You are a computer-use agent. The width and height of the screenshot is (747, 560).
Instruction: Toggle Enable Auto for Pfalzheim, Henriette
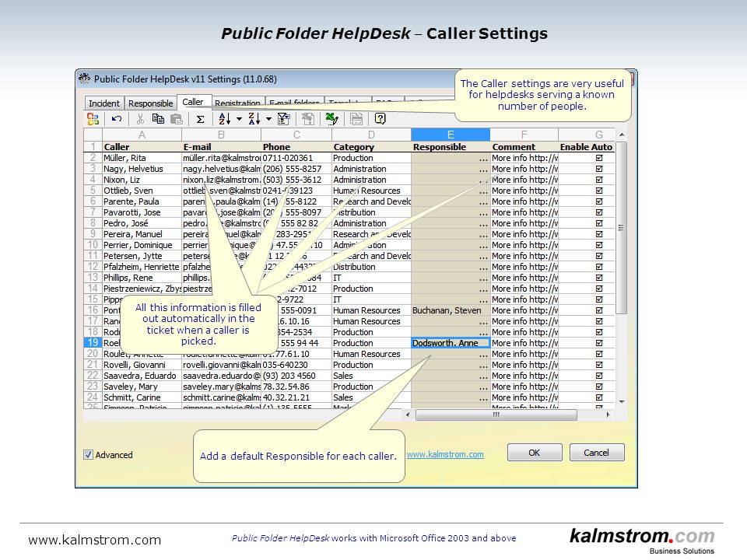click(599, 267)
